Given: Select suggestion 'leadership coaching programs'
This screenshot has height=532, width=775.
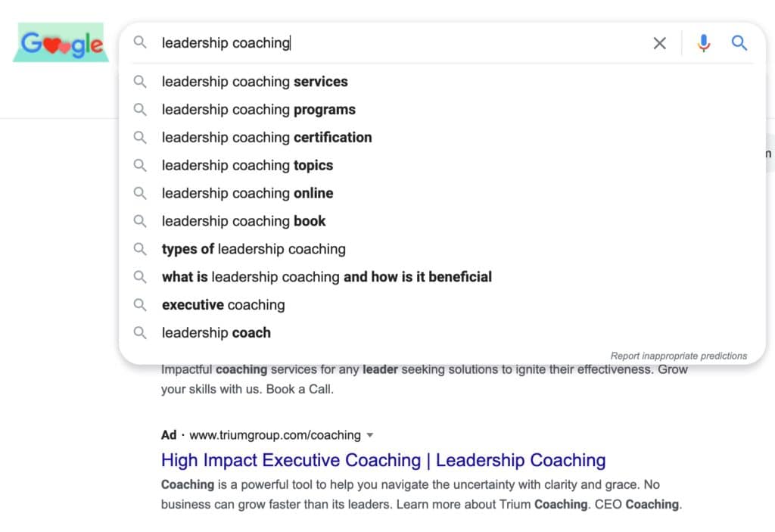Looking at the screenshot, I should [x=258, y=110].
